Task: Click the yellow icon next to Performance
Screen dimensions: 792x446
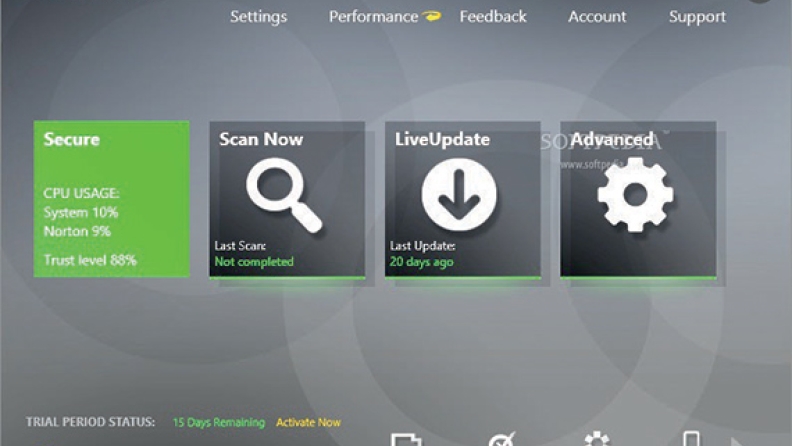Action: coord(432,16)
